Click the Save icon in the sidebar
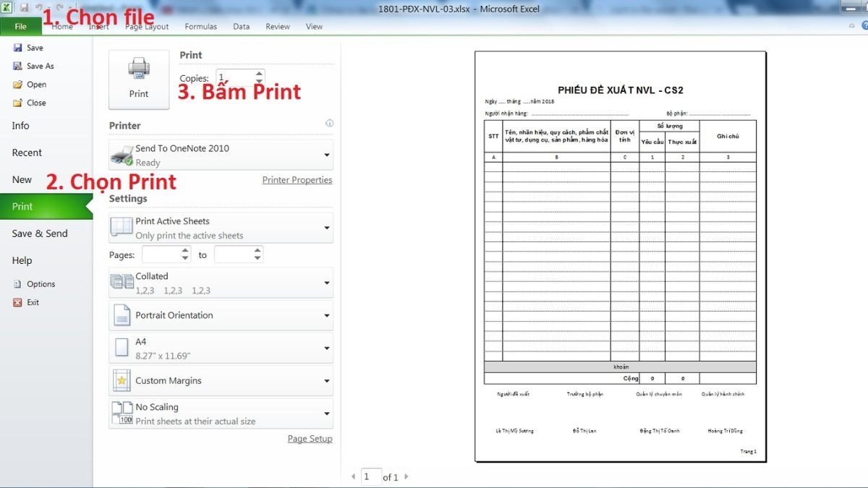868x488 pixels. 17,48
